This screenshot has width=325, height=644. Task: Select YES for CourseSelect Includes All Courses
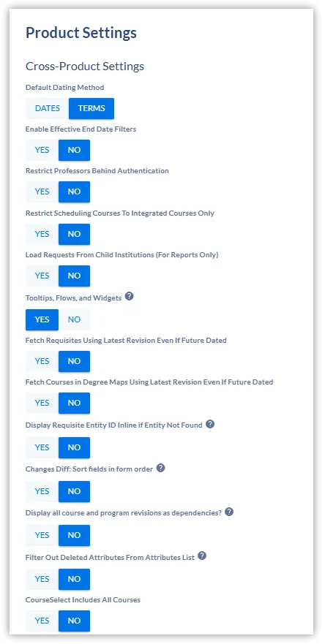[42, 621]
